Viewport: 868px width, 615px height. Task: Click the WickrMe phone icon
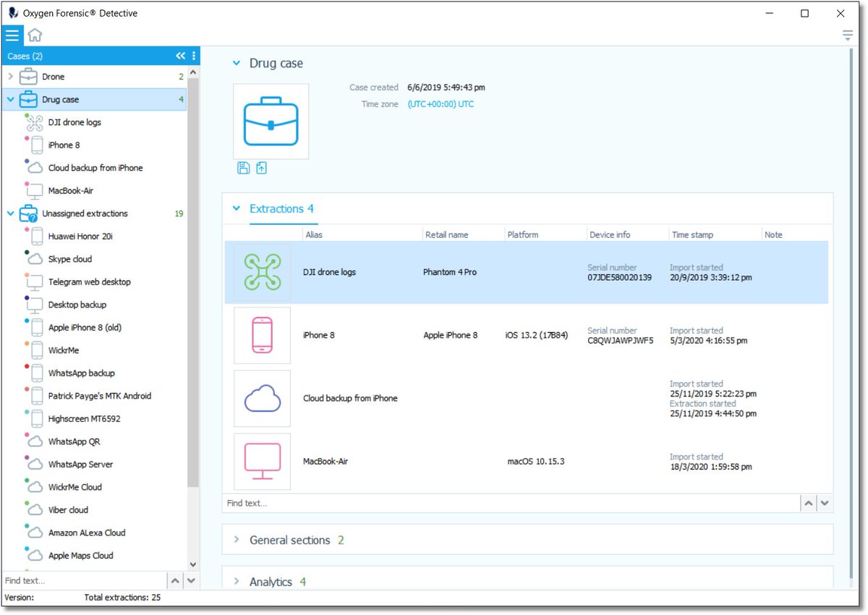coord(35,351)
